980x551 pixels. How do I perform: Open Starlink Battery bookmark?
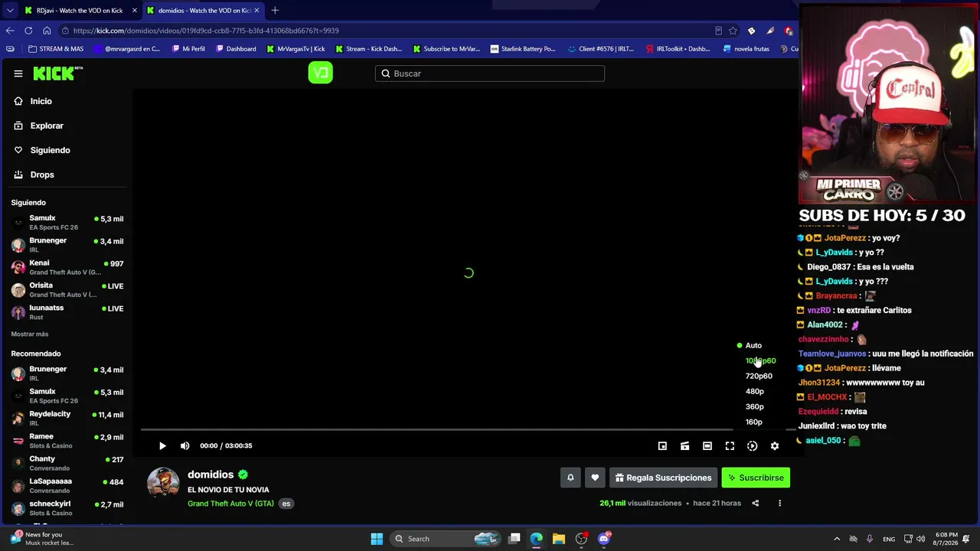click(523, 49)
